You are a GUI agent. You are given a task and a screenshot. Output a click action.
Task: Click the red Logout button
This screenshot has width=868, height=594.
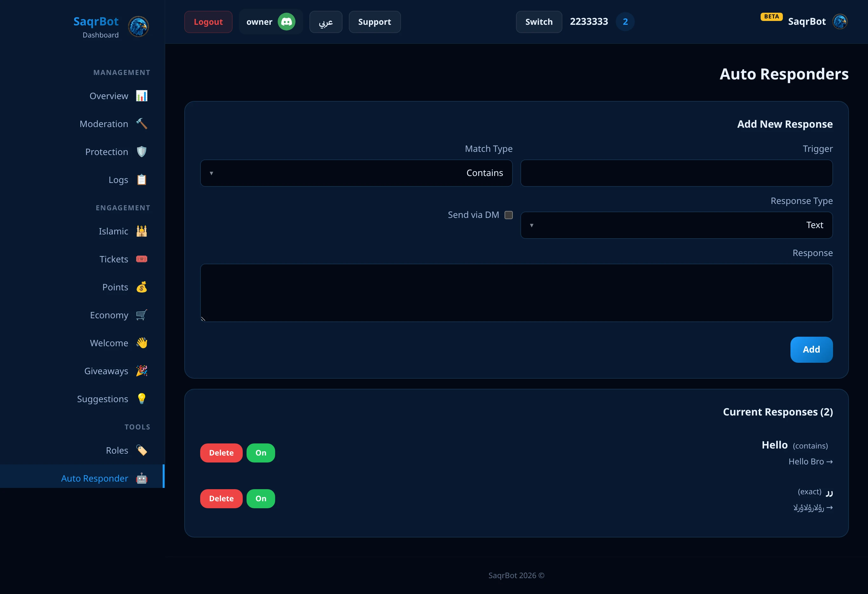(x=208, y=22)
